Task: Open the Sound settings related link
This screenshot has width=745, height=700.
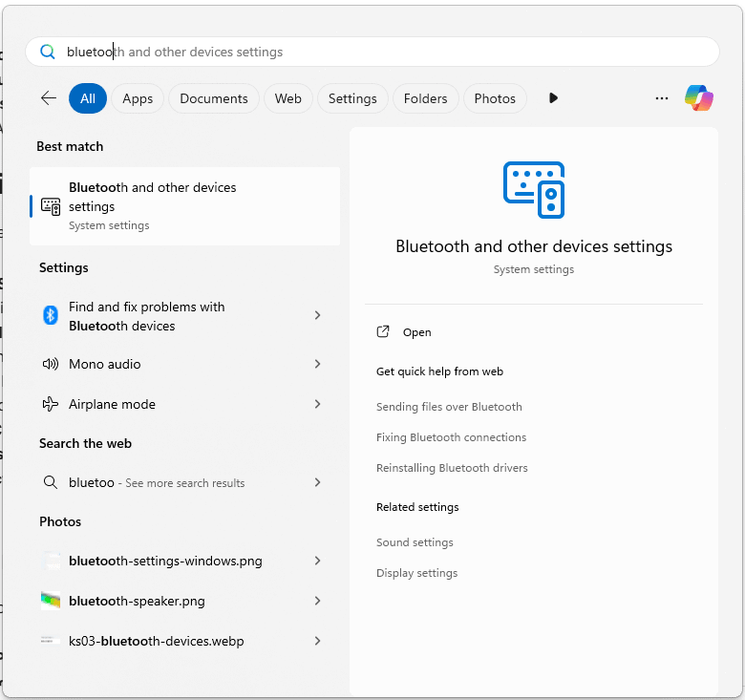Action: [x=415, y=542]
